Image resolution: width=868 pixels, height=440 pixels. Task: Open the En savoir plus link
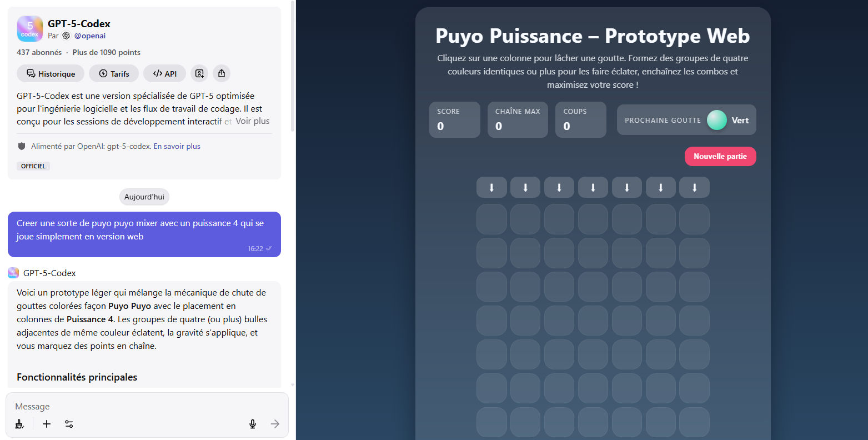coord(177,146)
